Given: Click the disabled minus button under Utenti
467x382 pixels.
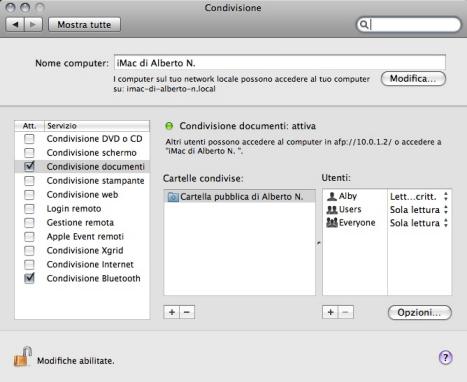Looking at the screenshot, I should [346, 312].
